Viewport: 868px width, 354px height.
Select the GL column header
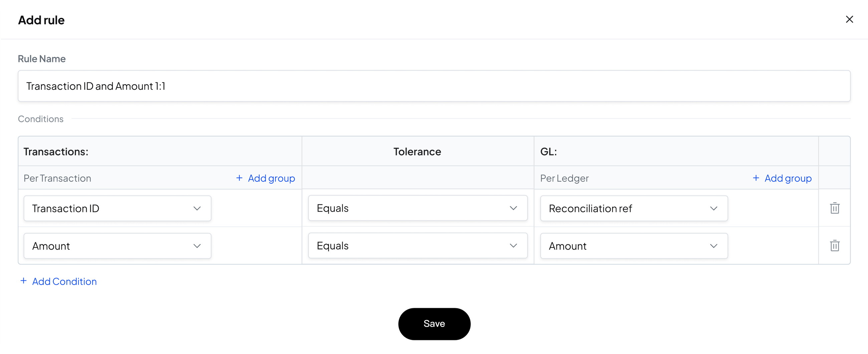click(x=549, y=151)
